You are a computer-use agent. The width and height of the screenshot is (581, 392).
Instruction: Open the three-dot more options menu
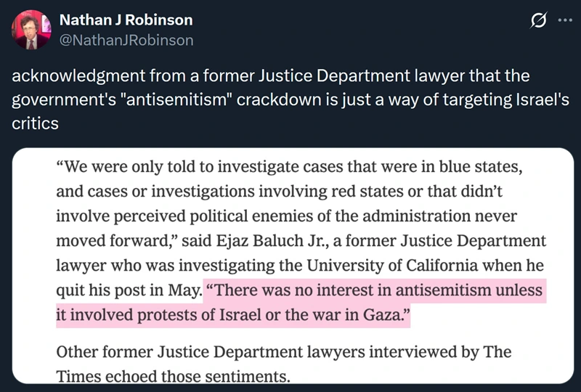pos(564,20)
